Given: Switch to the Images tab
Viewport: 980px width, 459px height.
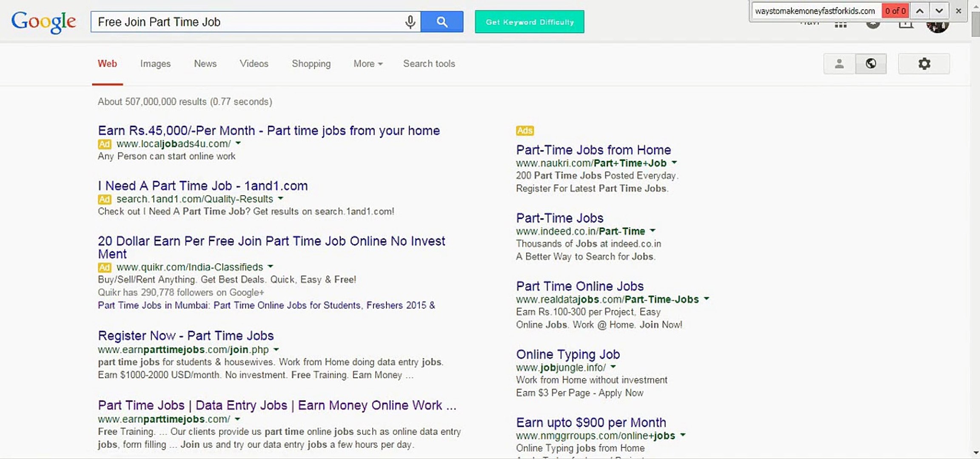Looking at the screenshot, I should click(x=155, y=64).
